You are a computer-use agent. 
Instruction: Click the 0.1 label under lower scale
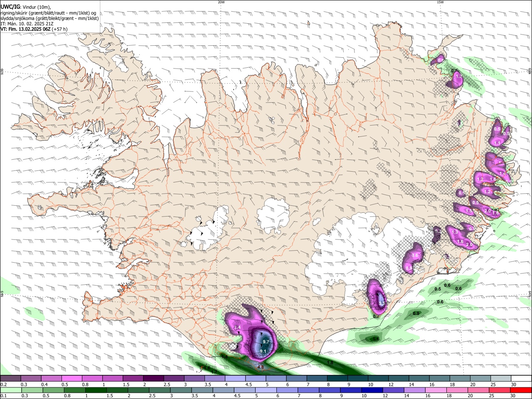pyautogui.click(x=3, y=396)
